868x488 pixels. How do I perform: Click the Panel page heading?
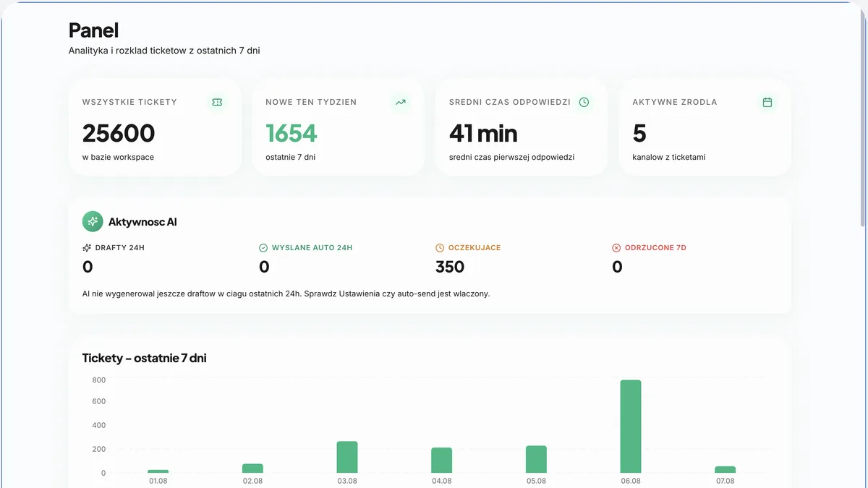[x=93, y=30]
